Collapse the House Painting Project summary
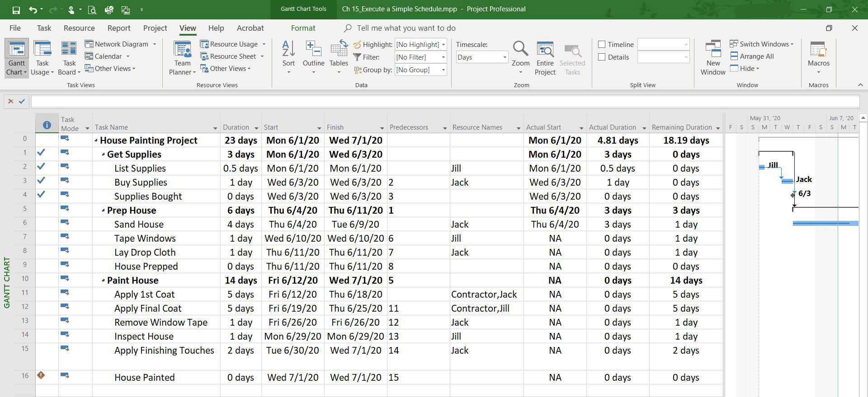Screen dimensions: 868x397 tap(96, 140)
